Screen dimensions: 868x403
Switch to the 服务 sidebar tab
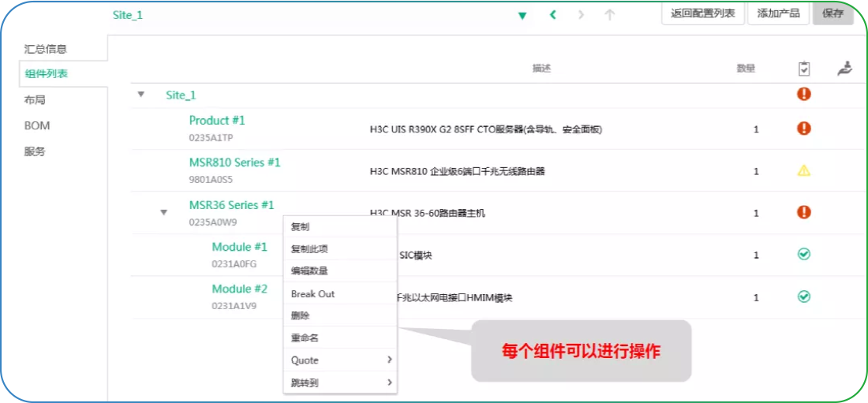coord(34,151)
